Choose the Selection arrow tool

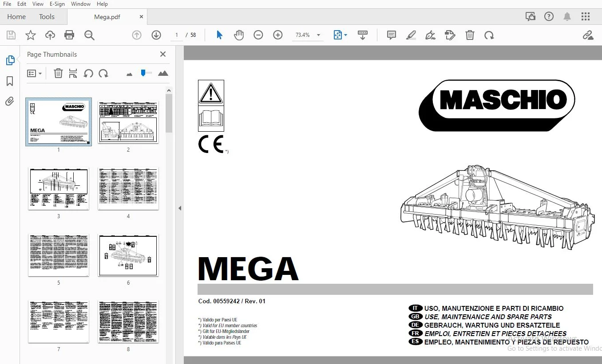coord(219,35)
